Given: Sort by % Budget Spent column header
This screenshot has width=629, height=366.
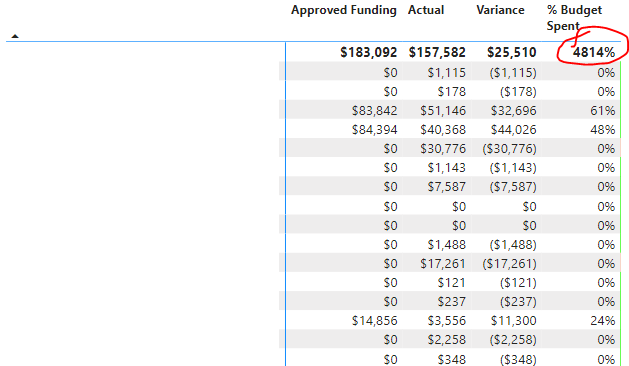Looking at the screenshot, I should point(574,18).
